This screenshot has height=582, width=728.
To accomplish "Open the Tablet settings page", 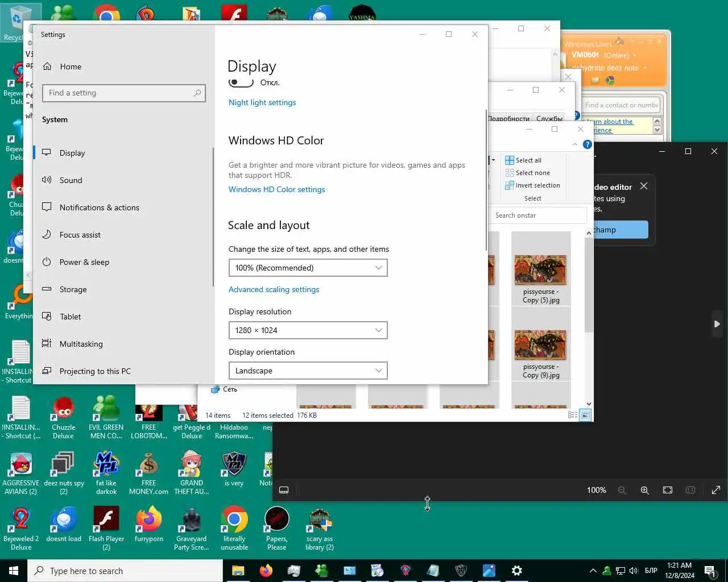I will [62, 317].
